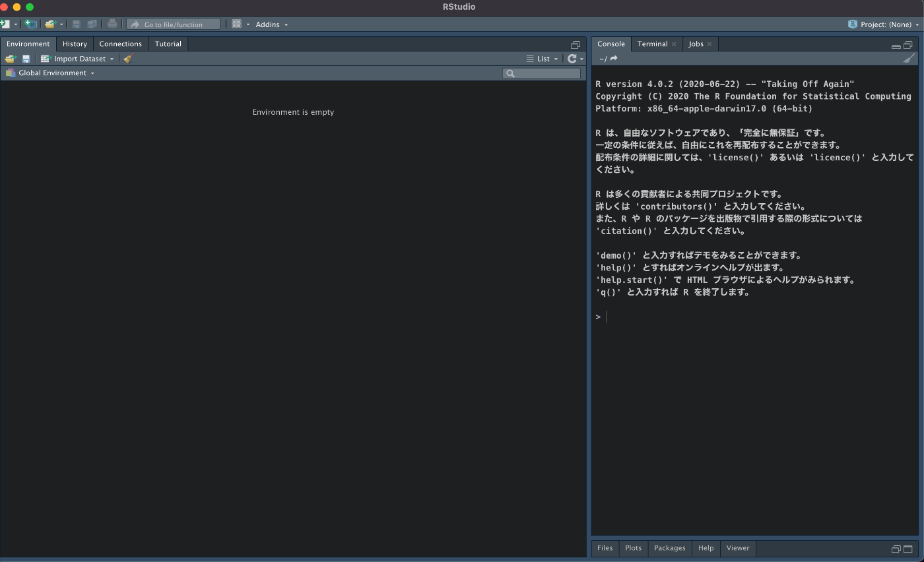Open the Global Environment selector
The height and width of the screenshot is (562, 924).
[50, 73]
